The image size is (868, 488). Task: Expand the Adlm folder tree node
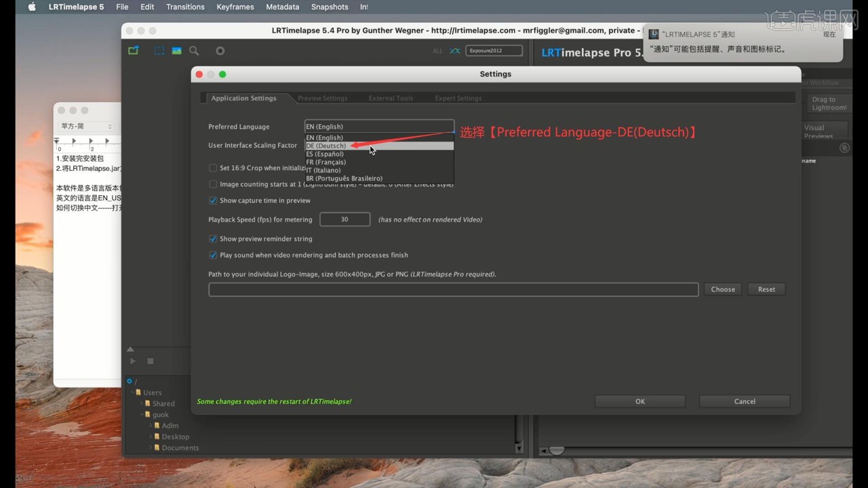151,426
